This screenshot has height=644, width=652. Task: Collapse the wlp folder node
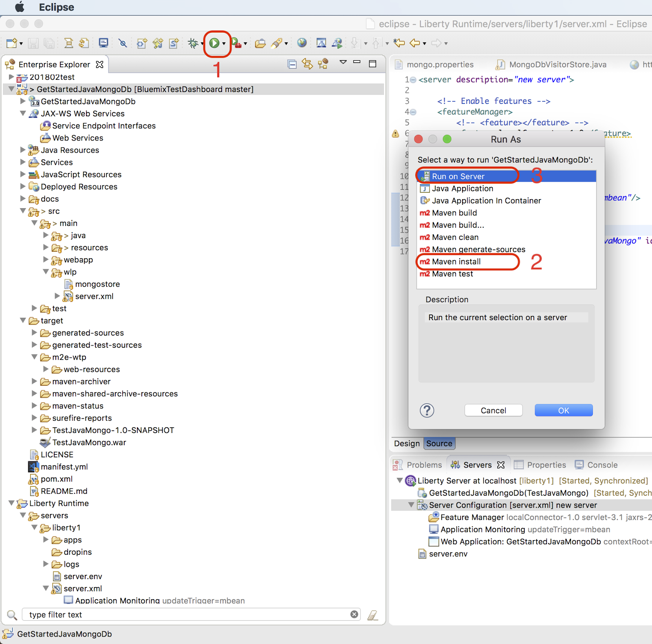(46, 272)
